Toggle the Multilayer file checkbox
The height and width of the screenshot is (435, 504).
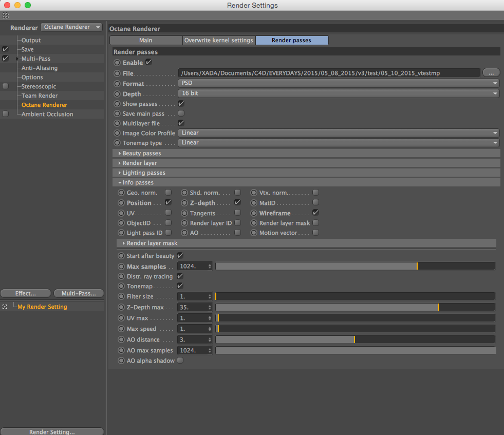pos(181,123)
